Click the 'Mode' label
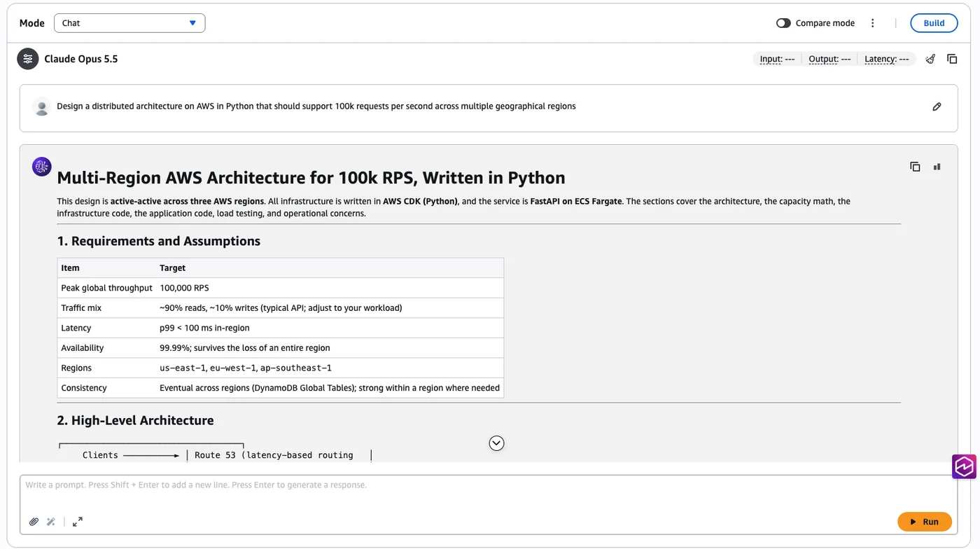The width and height of the screenshot is (980, 549). (x=32, y=23)
